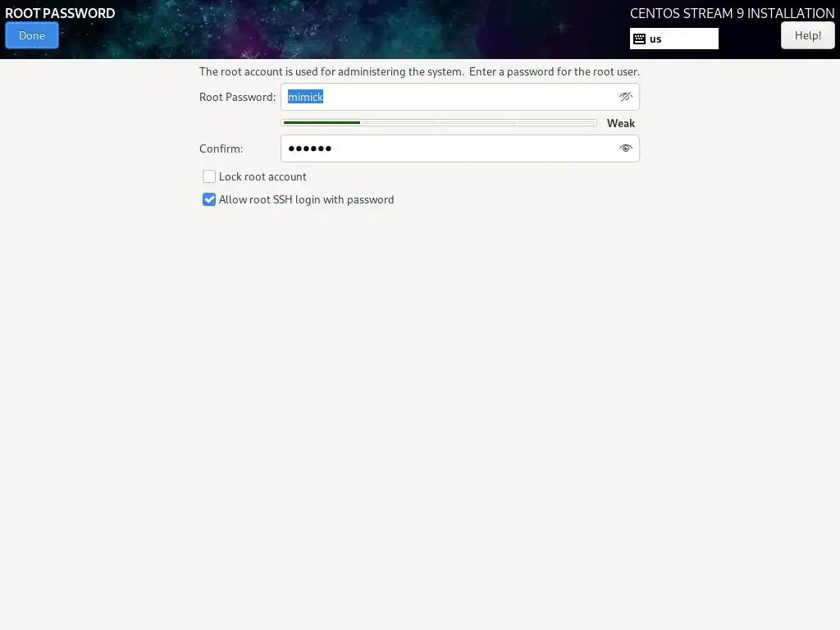This screenshot has width=840, height=630.
Task: Hide root password using crossed-eye icon
Action: 625,97
